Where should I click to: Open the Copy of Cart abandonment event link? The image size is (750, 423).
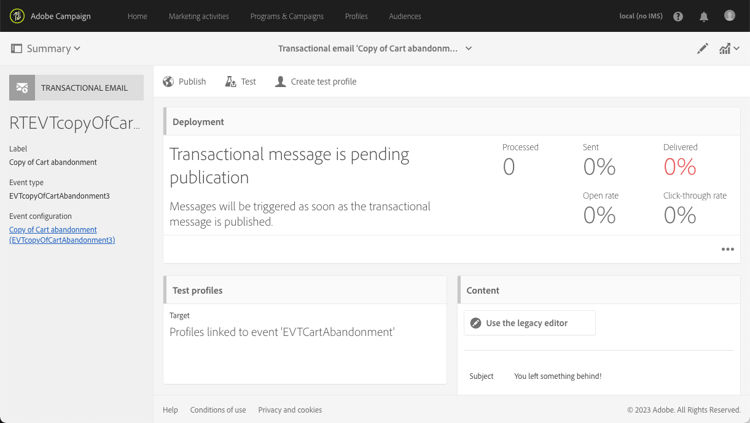61,235
